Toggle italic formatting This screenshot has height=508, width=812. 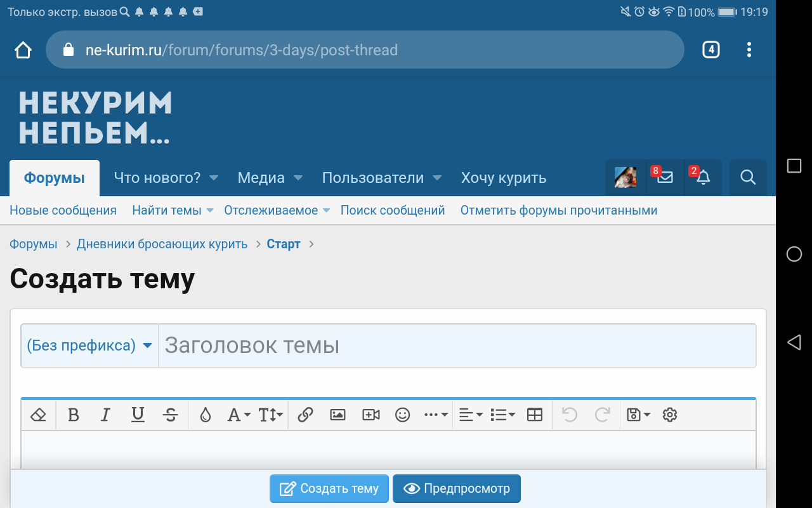click(105, 415)
